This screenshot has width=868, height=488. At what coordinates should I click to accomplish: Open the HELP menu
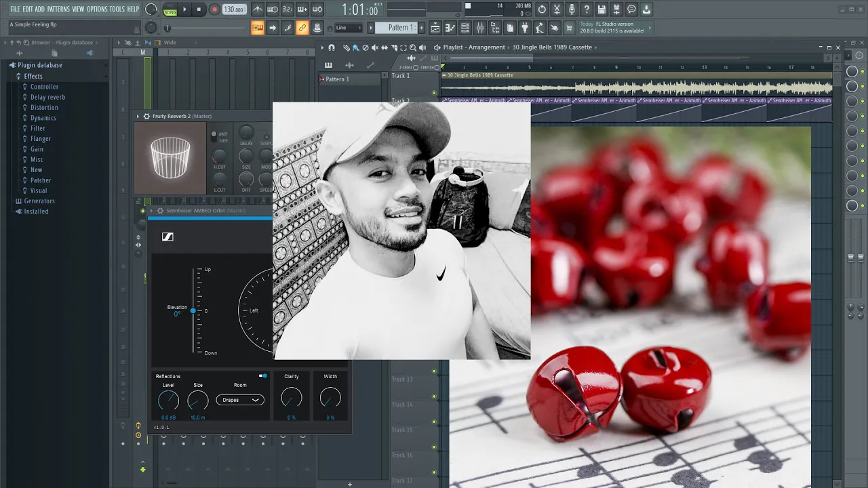click(x=133, y=9)
